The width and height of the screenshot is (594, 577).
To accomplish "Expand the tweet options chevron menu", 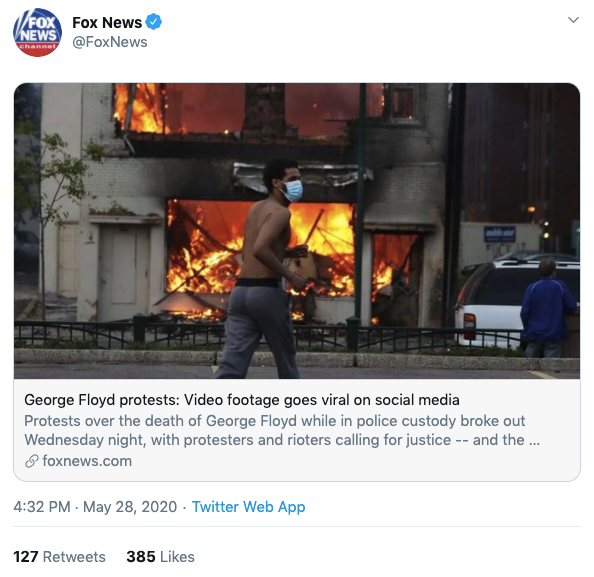I will [x=573, y=20].
